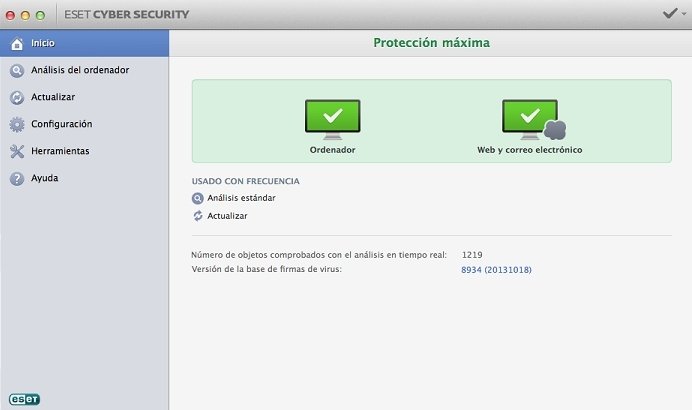
Task: Click the Actualizar refresh icon in the sidebar
Action: [17, 98]
